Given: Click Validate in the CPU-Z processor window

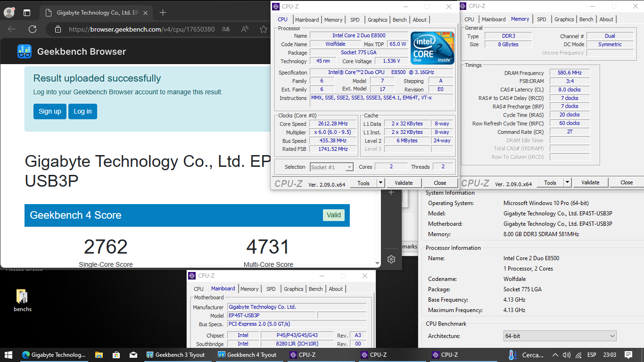Looking at the screenshot, I should pos(404,183).
